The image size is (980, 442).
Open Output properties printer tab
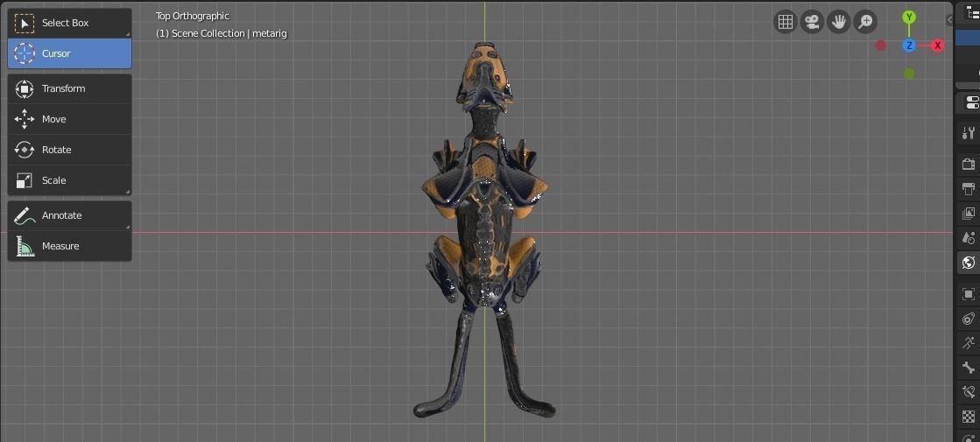(x=969, y=188)
